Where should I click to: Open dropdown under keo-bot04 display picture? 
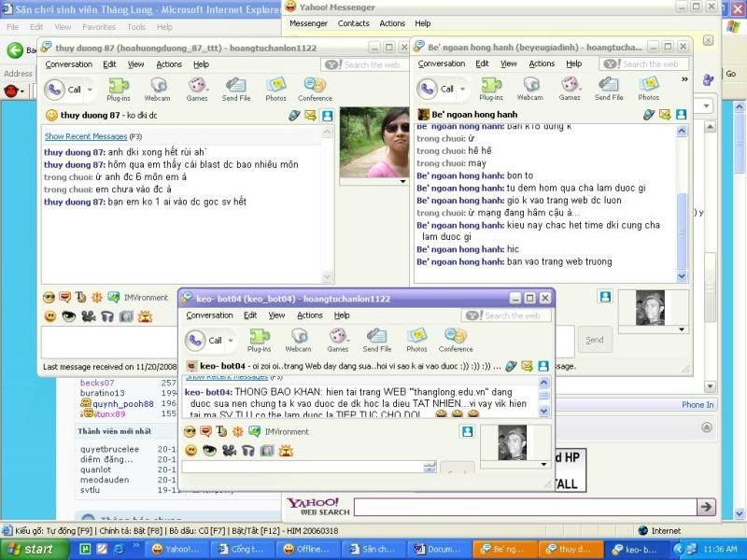click(543, 464)
